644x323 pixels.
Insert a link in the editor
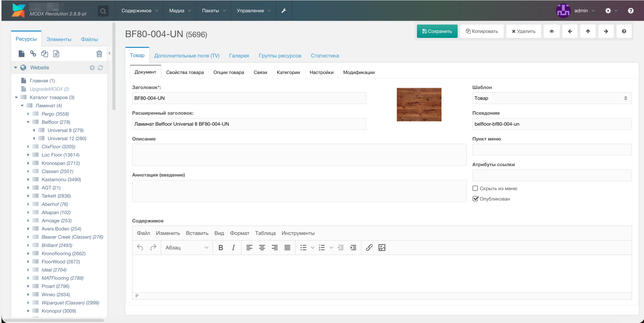click(x=369, y=248)
